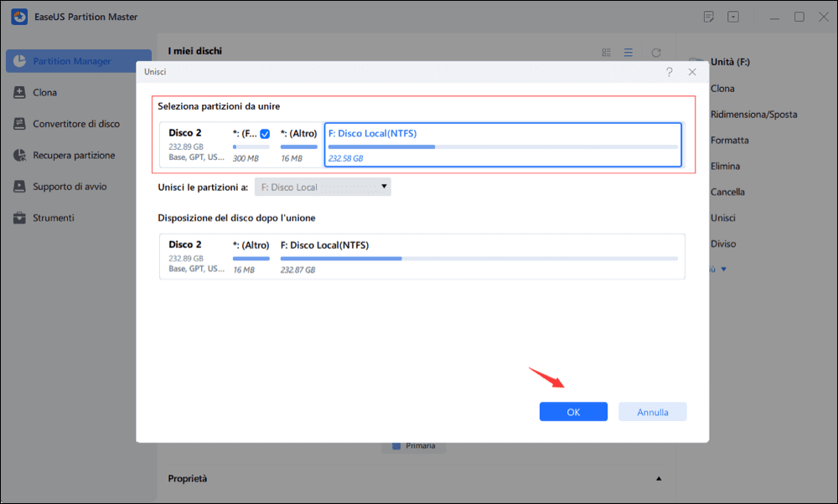Click the Disco 2 label in the selection row
Screen dimensions: 838x504
(x=185, y=132)
